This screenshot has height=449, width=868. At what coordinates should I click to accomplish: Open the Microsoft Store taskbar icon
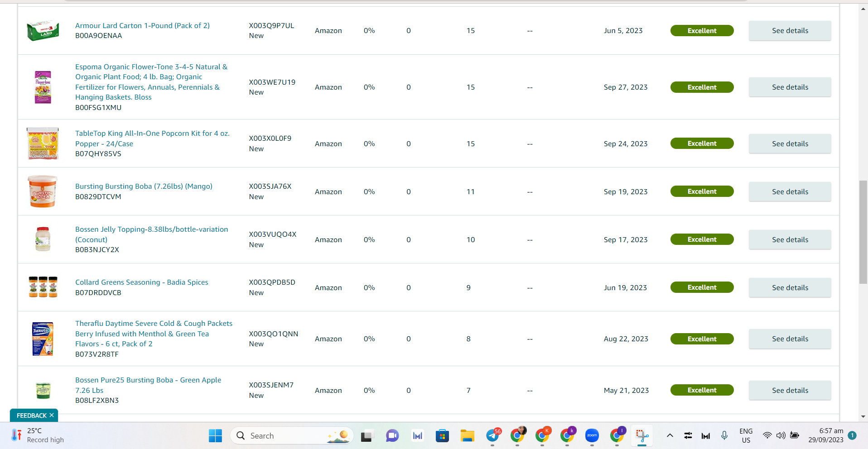point(442,436)
